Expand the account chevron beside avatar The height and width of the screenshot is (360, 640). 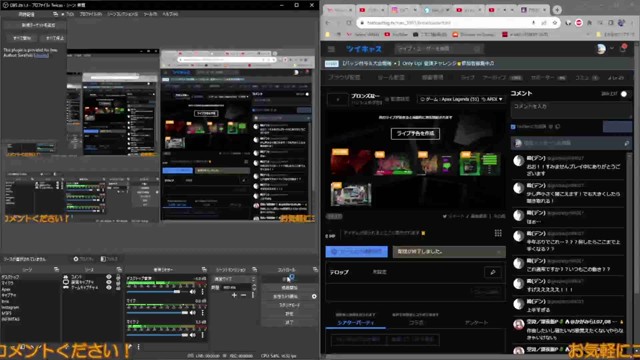tap(611, 49)
